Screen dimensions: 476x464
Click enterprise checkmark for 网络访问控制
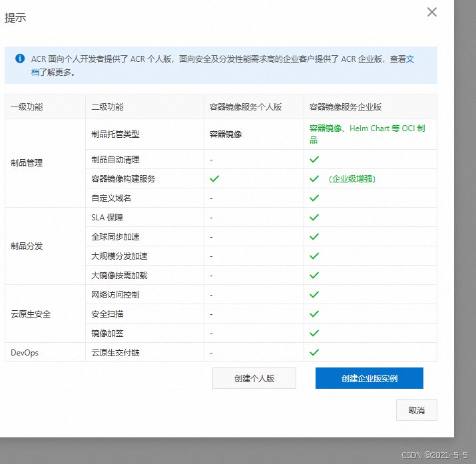pyautogui.click(x=314, y=295)
